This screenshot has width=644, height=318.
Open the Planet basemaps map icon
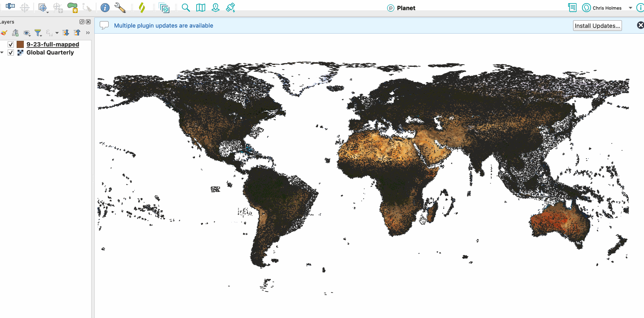click(201, 8)
